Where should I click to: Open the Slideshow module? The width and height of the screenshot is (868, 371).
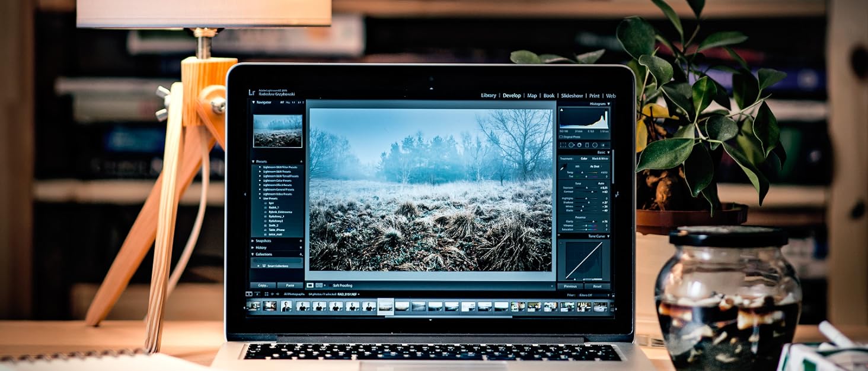click(572, 96)
